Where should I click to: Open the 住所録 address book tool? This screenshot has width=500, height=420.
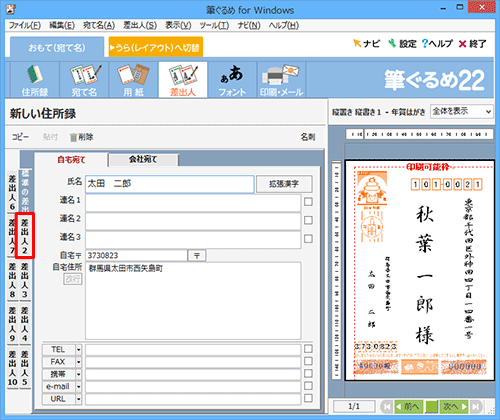click(x=35, y=80)
